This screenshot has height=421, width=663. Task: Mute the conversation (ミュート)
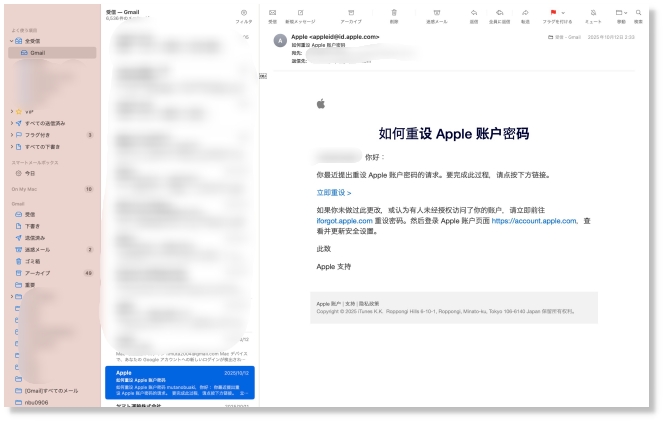[x=593, y=13]
